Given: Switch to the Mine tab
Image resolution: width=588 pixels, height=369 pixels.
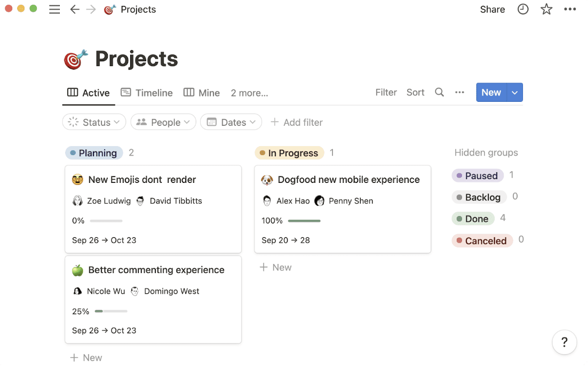Looking at the screenshot, I should [x=202, y=92].
